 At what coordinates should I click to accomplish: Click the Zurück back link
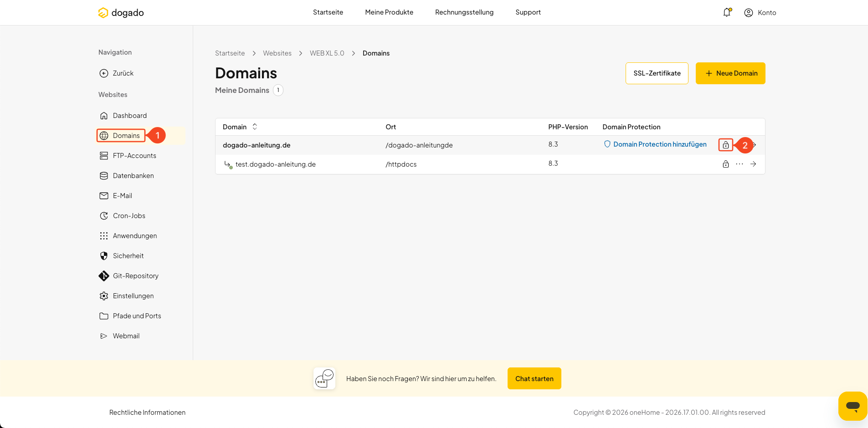pos(117,73)
